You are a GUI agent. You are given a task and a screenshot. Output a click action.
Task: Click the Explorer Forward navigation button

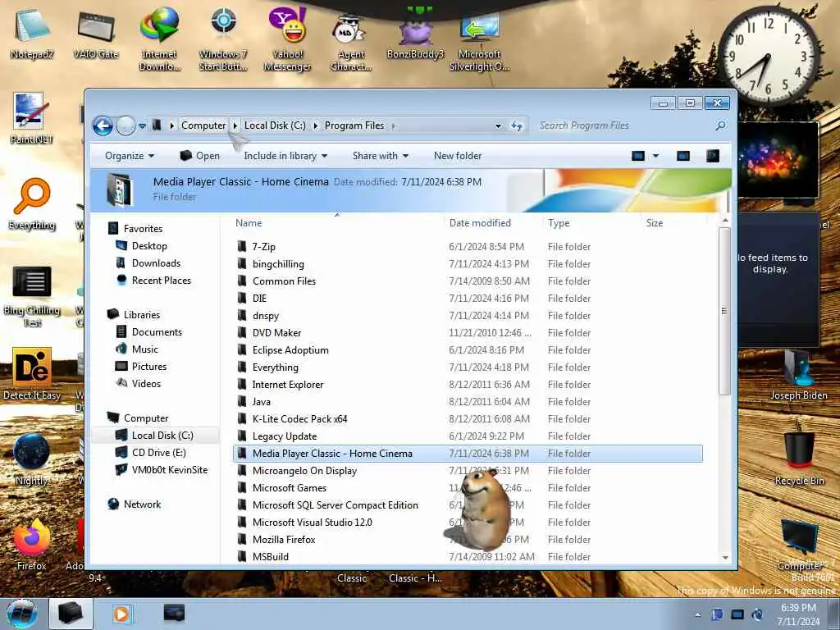pos(126,126)
